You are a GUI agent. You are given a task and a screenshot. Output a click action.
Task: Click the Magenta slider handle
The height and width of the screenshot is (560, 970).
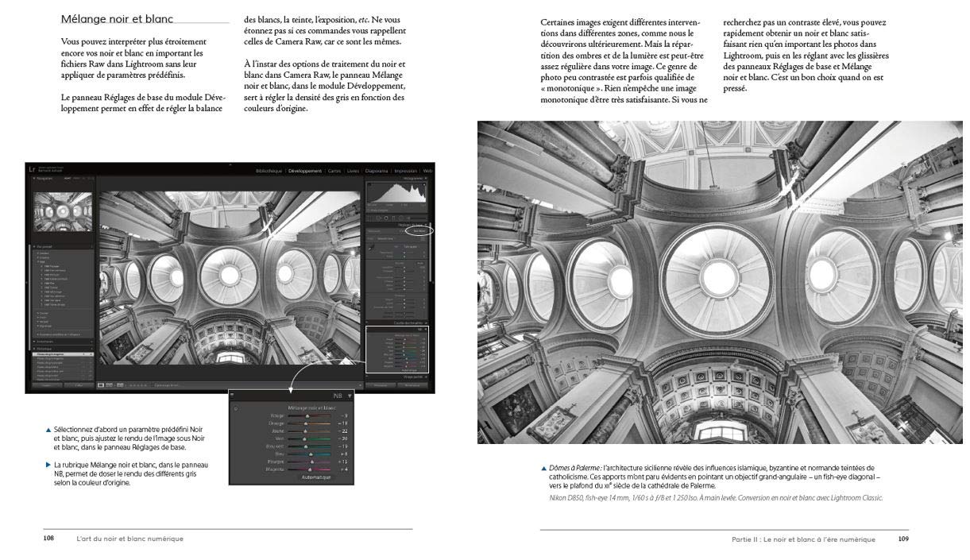[x=311, y=469]
